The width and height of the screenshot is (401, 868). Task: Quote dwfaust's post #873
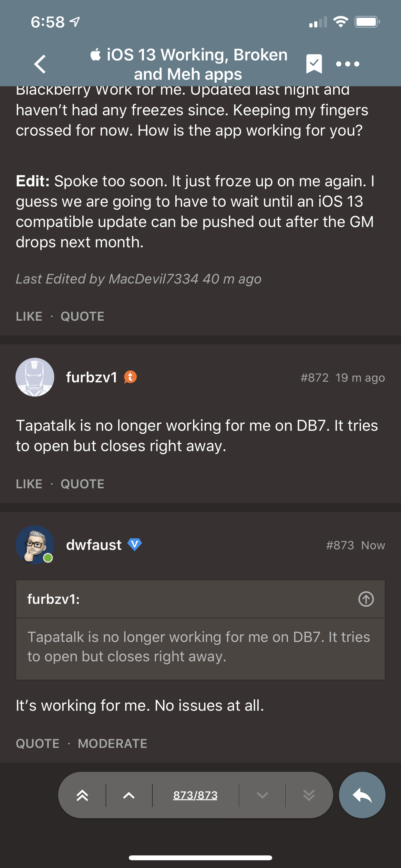pos(37,743)
